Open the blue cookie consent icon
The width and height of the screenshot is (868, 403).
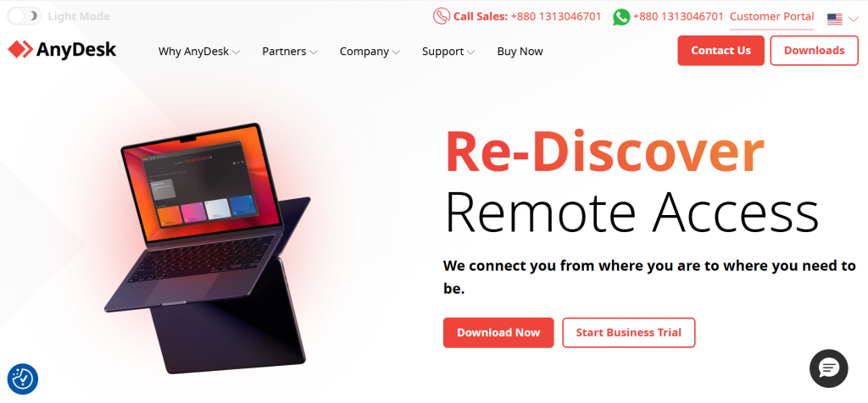(23, 378)
